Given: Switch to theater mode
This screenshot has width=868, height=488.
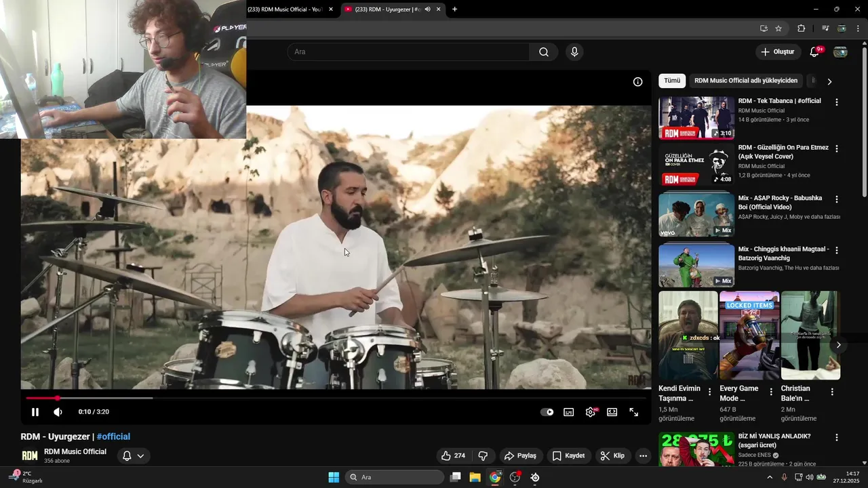Looking at the screenshot, I should click(x=612, y=412).
